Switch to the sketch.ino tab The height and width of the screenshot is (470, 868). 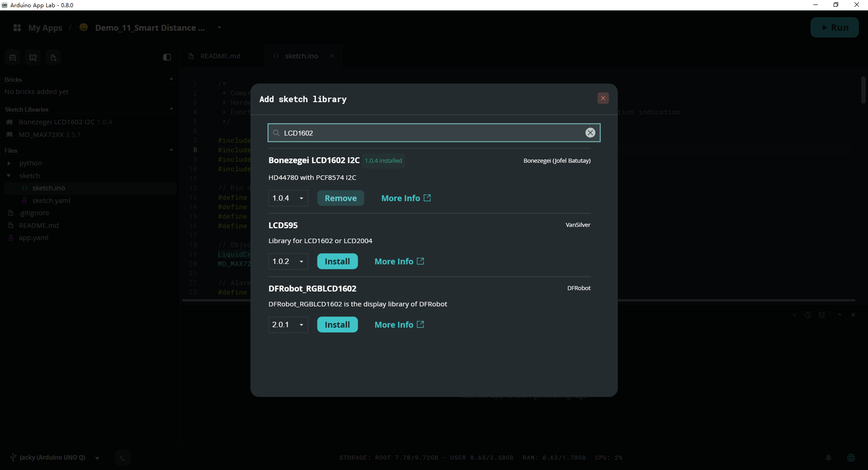click(302, 56)
